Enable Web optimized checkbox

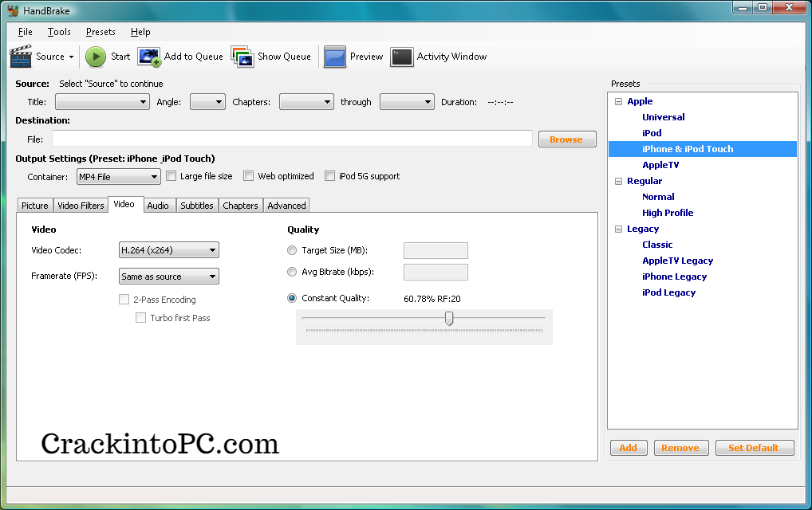[249, 176]
